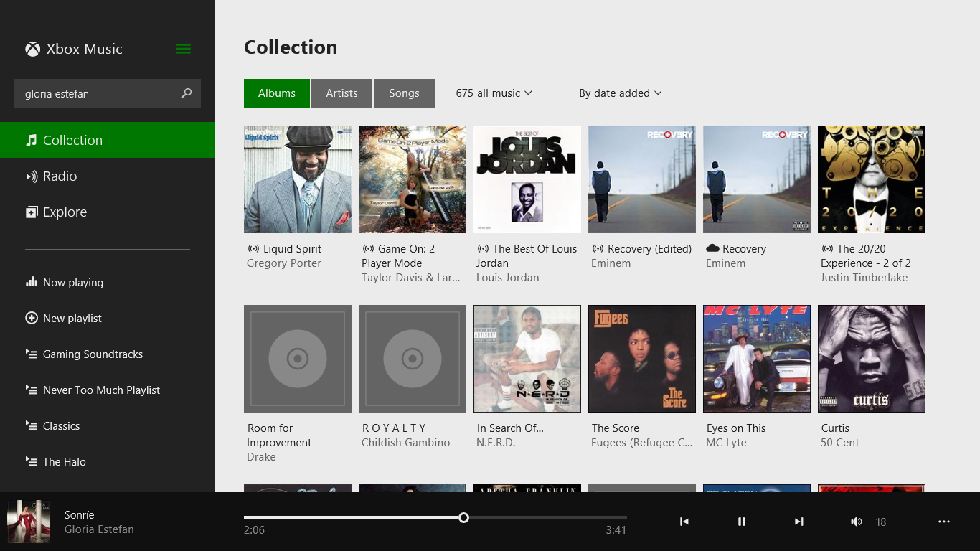Click the 50 Cent artist name
Image resolution: width=980 pixels, height=551 pixels.
[840, 443]
